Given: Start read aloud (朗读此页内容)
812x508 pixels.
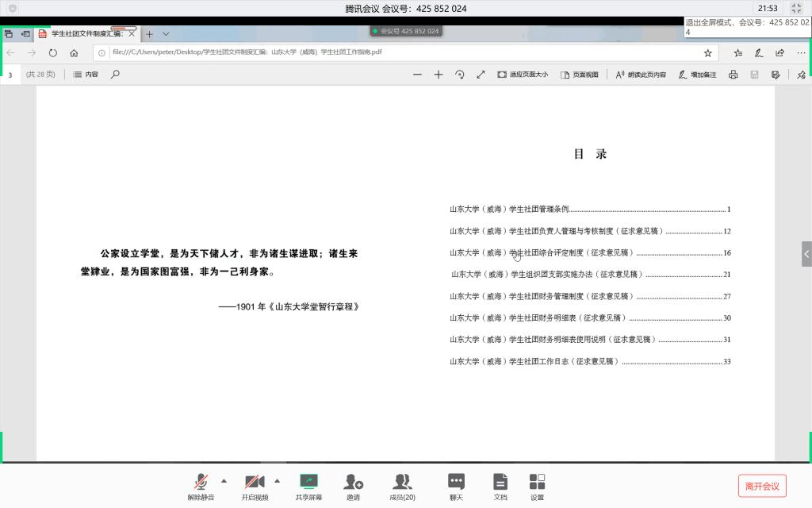Looking at the screenshot, I should point(641,75).
